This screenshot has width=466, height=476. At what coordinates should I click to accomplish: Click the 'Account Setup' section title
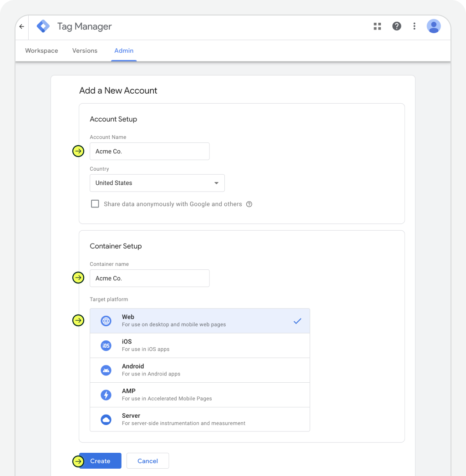[113, 119]
